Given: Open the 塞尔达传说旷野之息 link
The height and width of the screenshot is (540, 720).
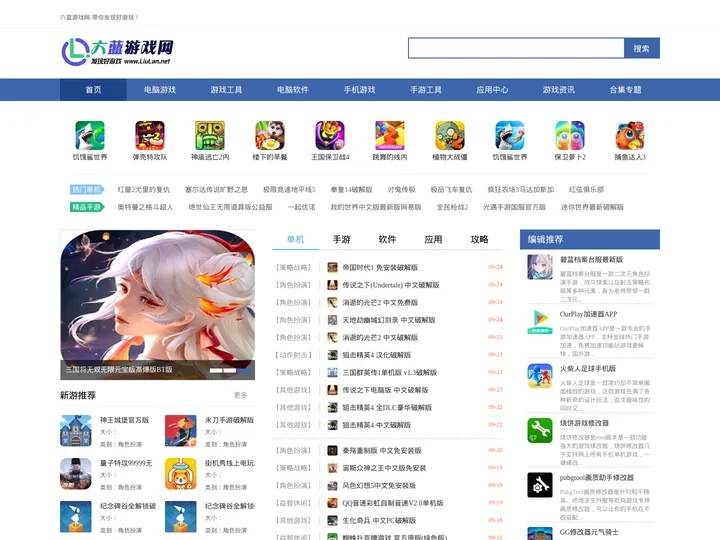Looking at the screenshot, I should 216,189.
